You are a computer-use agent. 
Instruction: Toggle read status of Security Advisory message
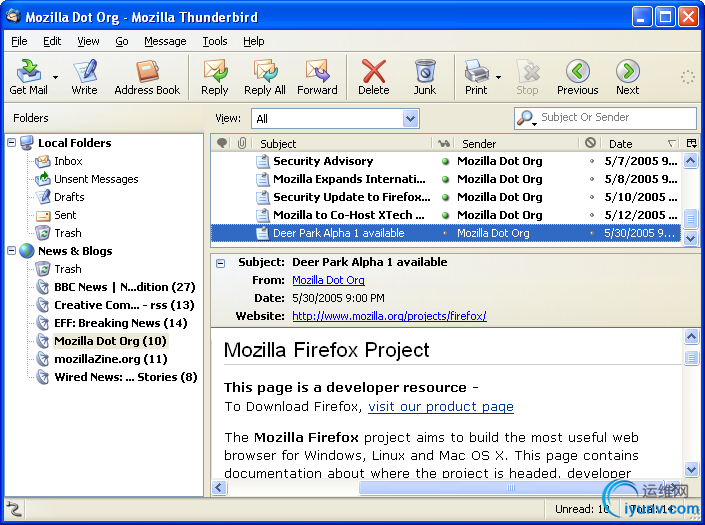point(445,161)
